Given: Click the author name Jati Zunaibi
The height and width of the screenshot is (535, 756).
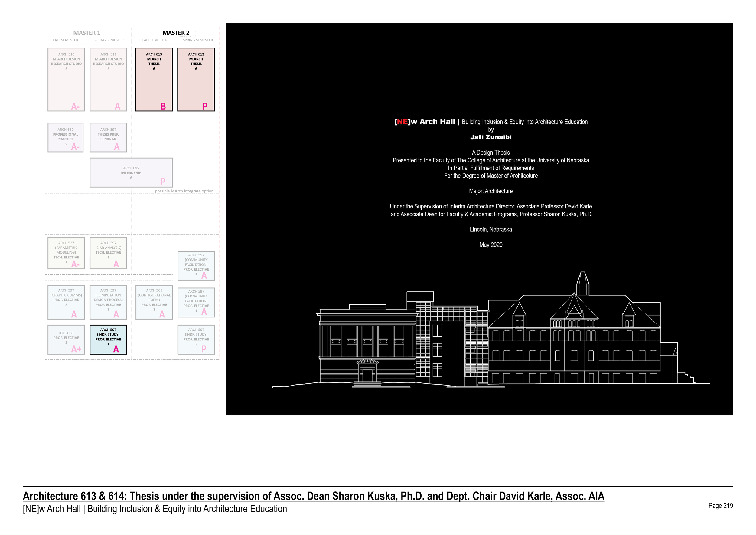Looking at the screenshot, I should click(x=490, y=137).
